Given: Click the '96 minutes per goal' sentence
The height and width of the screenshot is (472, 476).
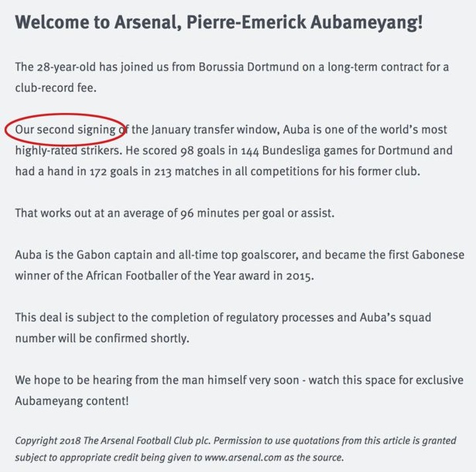Looking at the screenshot, I should click(175, 214).
